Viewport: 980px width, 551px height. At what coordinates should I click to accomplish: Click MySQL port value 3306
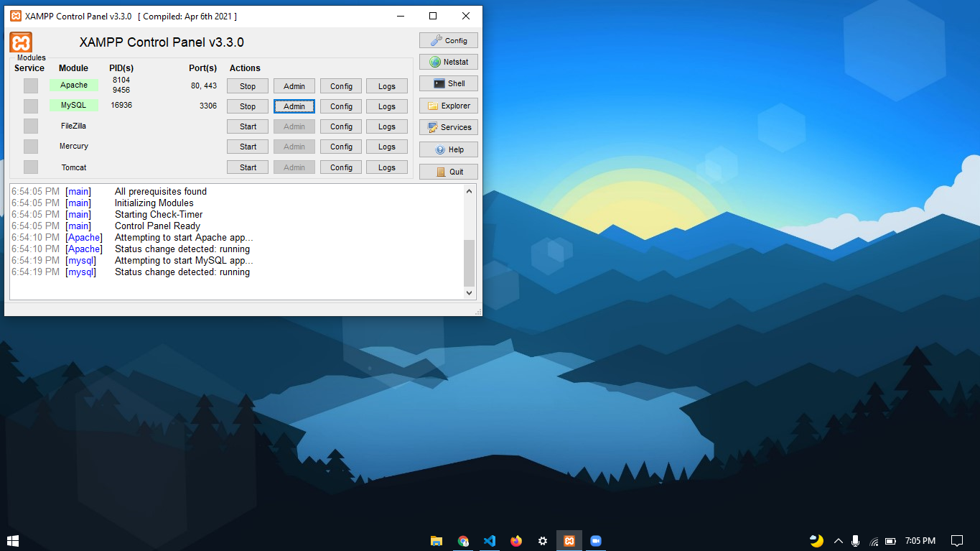[x=208, y=106]
